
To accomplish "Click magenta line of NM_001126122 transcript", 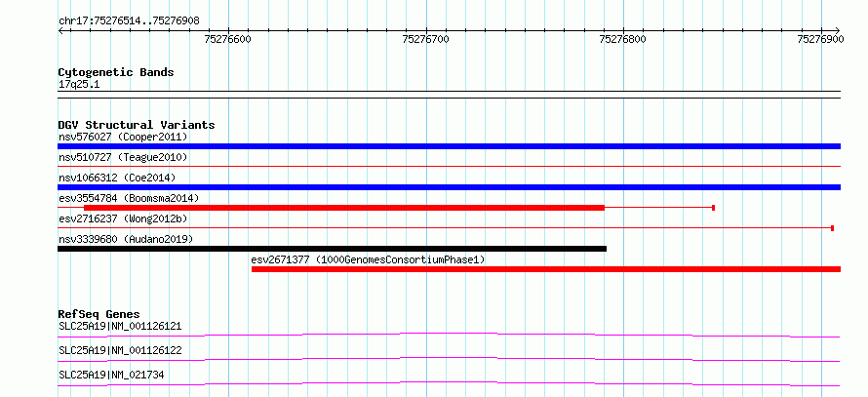I will pyautogui.click(x=449, y=359).
